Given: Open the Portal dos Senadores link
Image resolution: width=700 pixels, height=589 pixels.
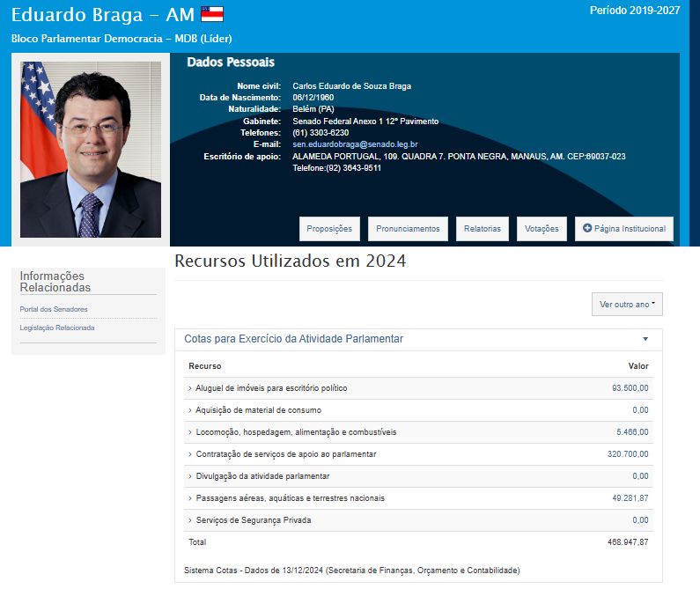Looking at the screenshot, I should click(54, 309).
